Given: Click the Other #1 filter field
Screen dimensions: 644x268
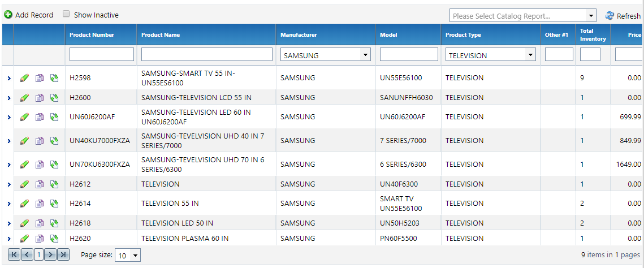Looking at the screenshot, I should 559,54.
